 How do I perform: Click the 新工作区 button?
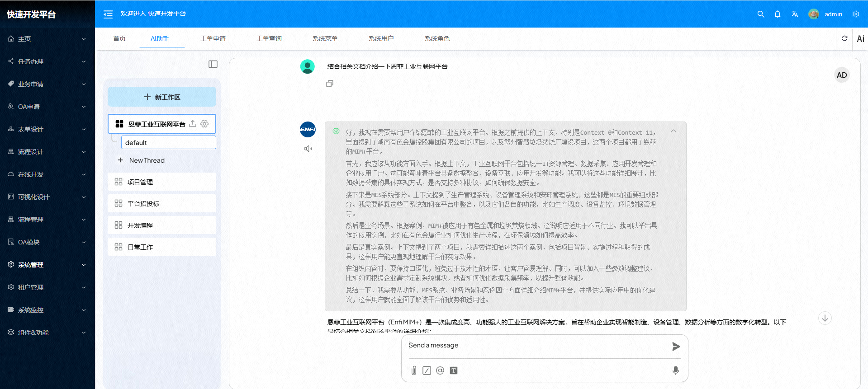pos(162,97)
